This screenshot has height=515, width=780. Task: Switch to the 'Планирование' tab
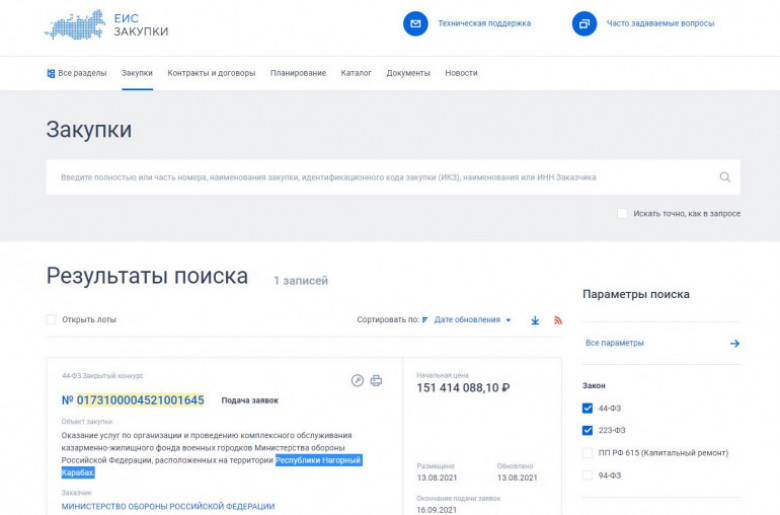pos(298,73)
